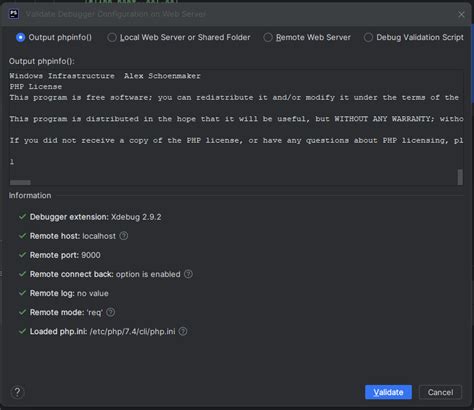Close the Validate Debugger Configuration dialog
474x410 pixels.
pos(461,14)
